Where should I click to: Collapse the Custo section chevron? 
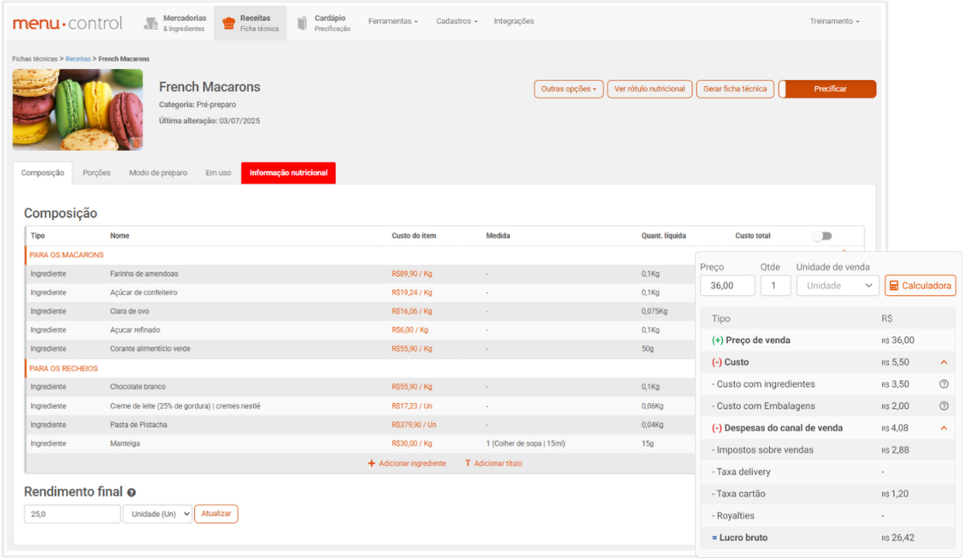[944, 362]
